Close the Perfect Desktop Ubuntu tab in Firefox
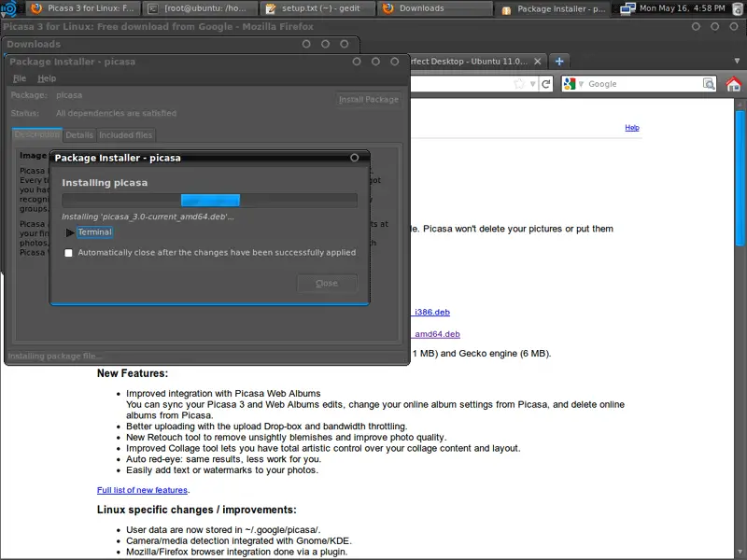Screen dimensions: 747x560 tap(538, 62)
